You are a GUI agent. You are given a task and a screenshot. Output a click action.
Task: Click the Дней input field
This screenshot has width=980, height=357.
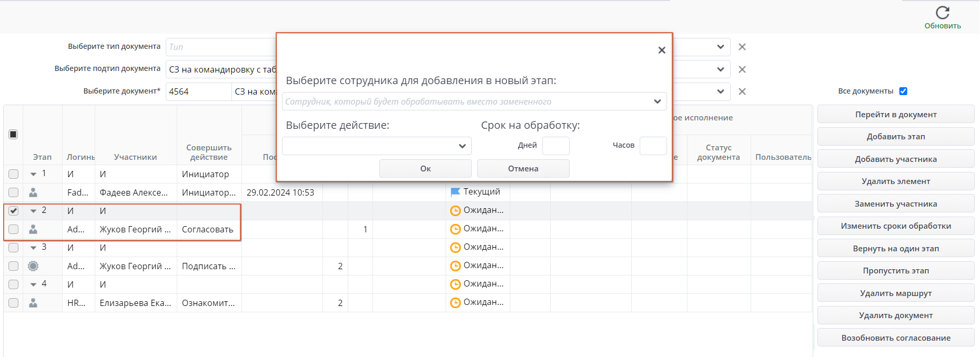pyautogui.click(x=555, y=146)
